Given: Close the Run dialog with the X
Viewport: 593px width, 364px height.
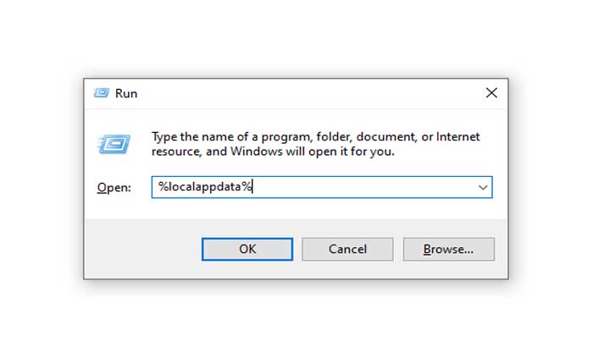Looking at the screenshot, I should tap(490, 93).
